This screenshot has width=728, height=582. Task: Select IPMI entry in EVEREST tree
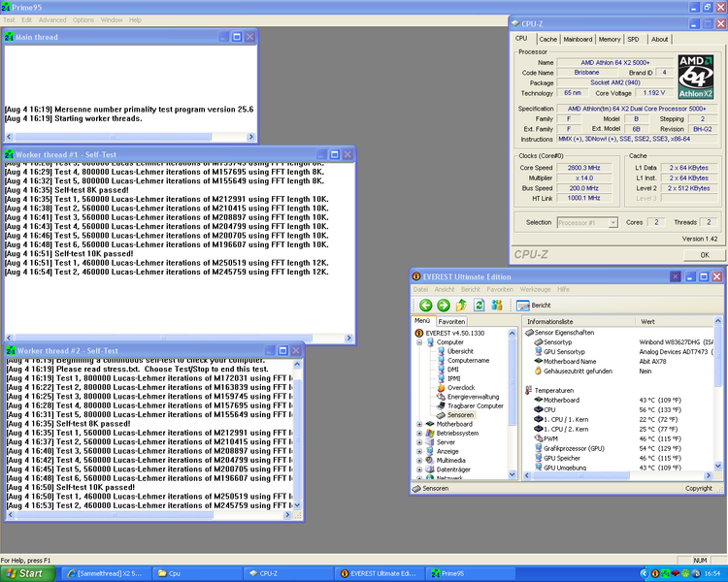pos(453,378)
